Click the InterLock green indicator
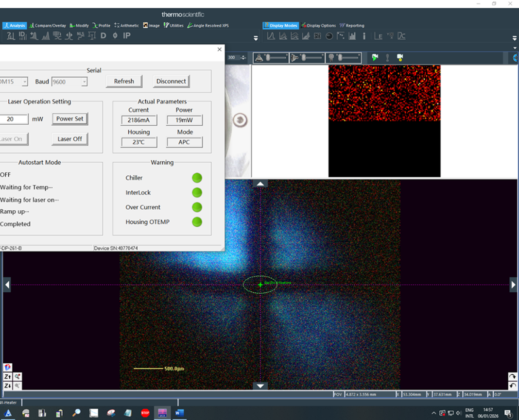This screenshot has width=519, height=420. pyautogui.click(x=197, y=193)
